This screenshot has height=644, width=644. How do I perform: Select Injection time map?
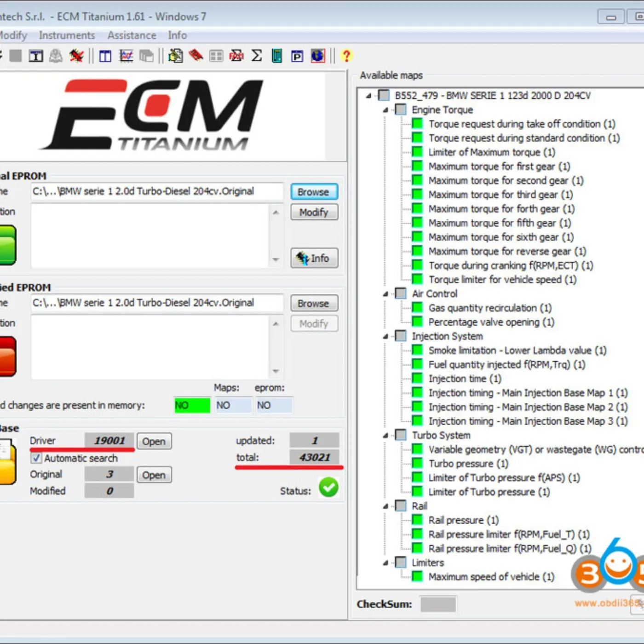click(465, 379)
